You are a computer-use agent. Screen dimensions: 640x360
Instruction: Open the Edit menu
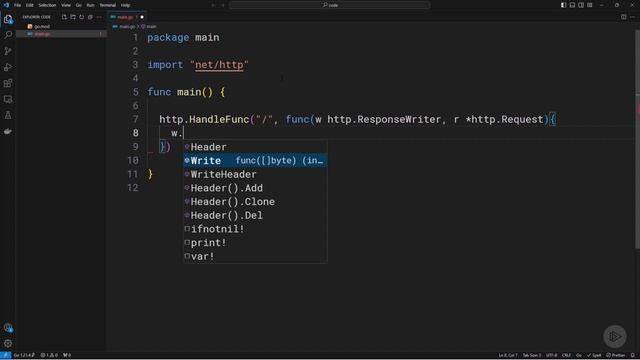(x=30, y=5)
